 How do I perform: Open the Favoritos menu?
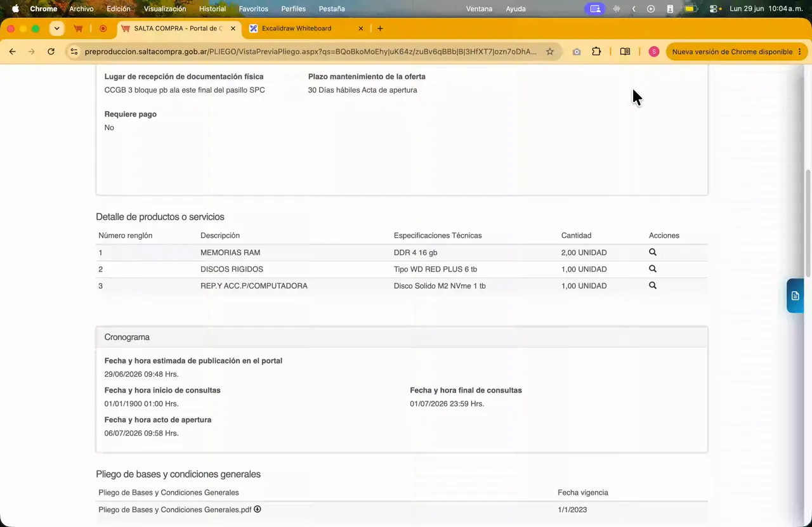tap(254, 9)
